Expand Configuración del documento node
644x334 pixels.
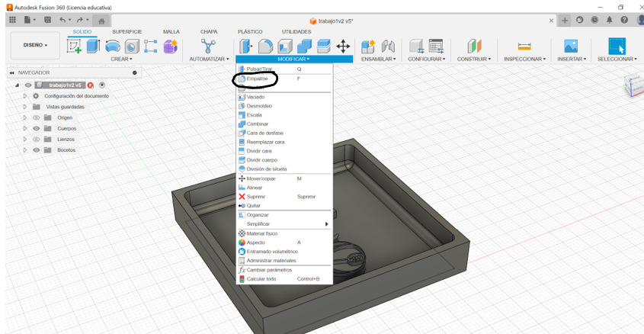pyautogui.click(x=24, y=96)
